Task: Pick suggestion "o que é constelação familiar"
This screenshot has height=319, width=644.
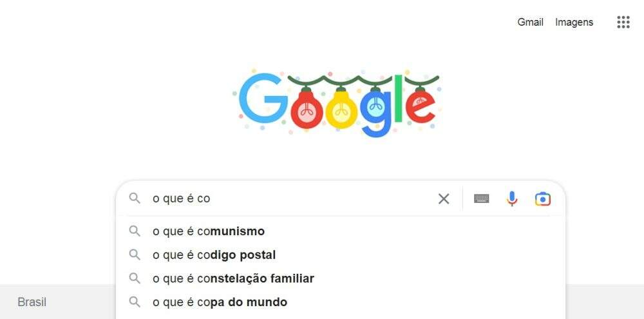Action: point(233,278)
